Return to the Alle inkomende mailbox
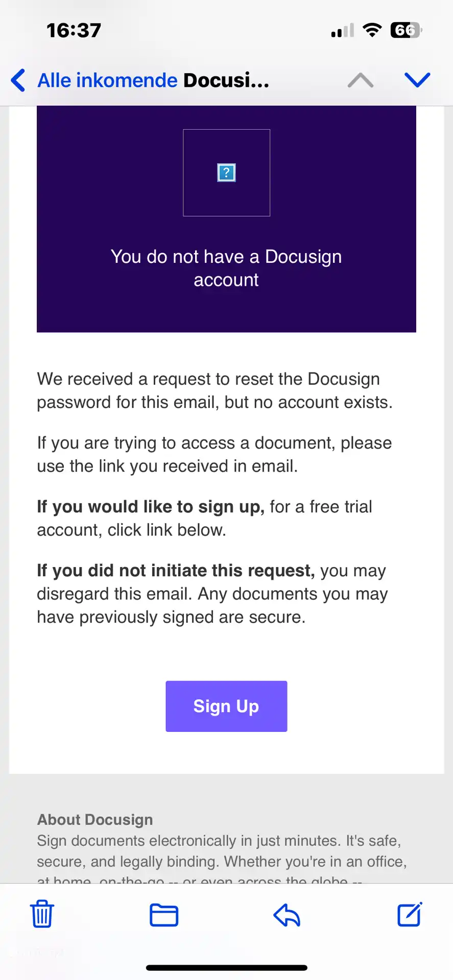 coord(107,80)
